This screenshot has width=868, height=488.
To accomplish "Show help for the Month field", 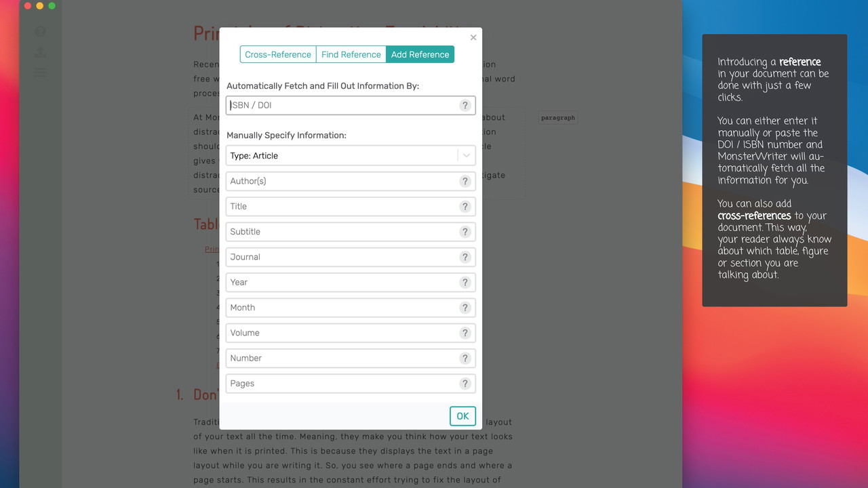I will (x=465, y=308).
